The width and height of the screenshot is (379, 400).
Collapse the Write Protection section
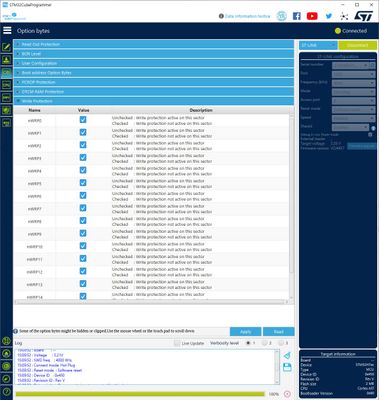(154, 101)
